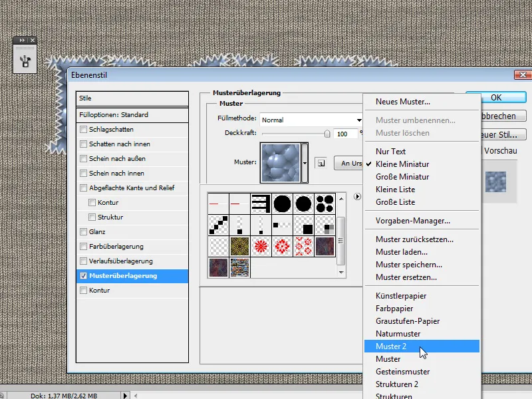Tick the Schein nach außen checkbox
This screenshot has height=399, width=532.
coord(83,158)
